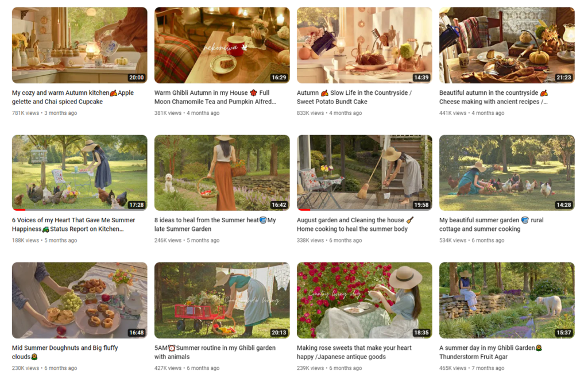
Task: Click the 19:58 duration badge on the August garden video
Action: 421,204
